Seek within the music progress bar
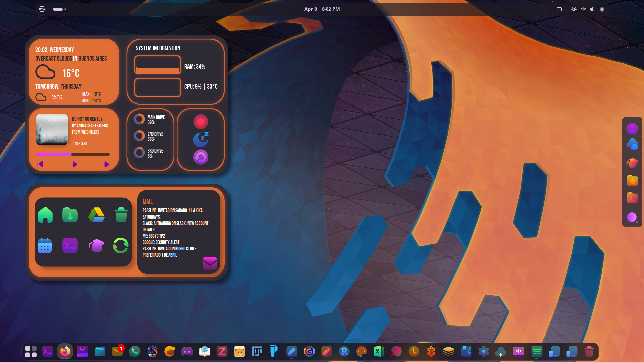Image resolution: width=644 pixels, height=362 pixels. click(73, 154)
